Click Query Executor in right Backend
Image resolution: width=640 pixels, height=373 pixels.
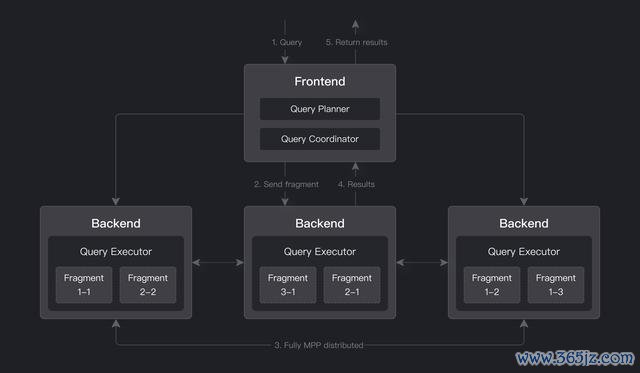coord(524,252)
